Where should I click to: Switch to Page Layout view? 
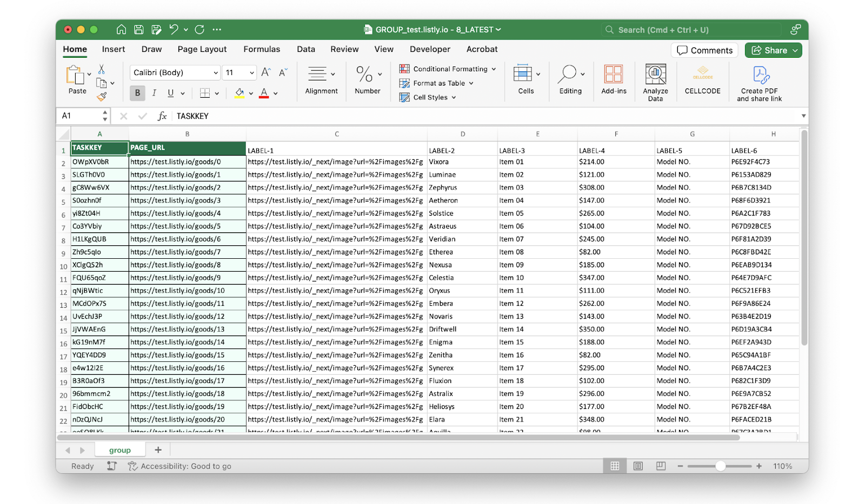(638, 466)
